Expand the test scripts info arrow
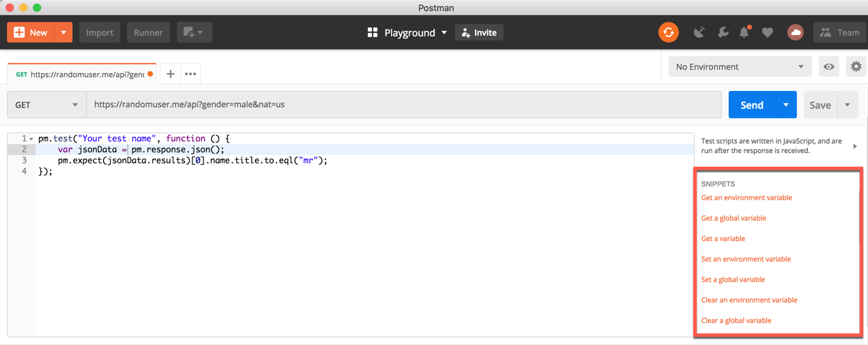Viewport: 868px width, 345px height. coord(855,146)
